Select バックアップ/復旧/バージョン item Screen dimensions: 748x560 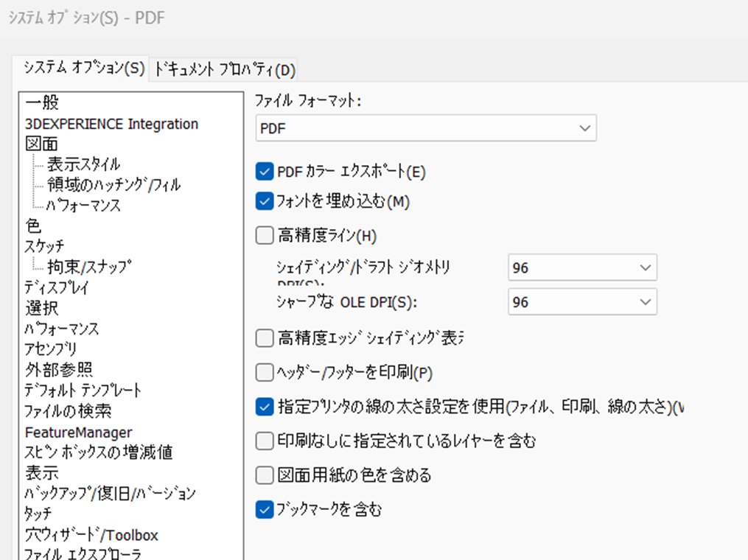tap(111, 493)
